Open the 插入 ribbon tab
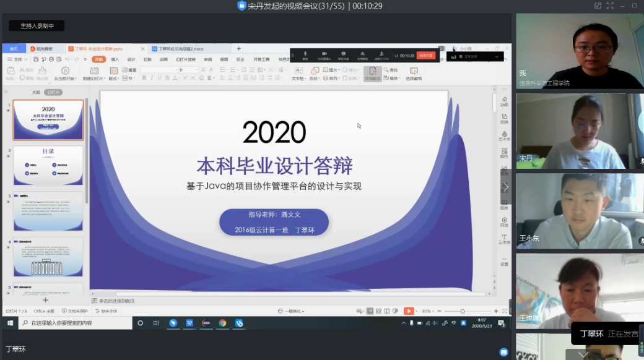Viewport: 644px width, 360px height. tap(115, 59)
